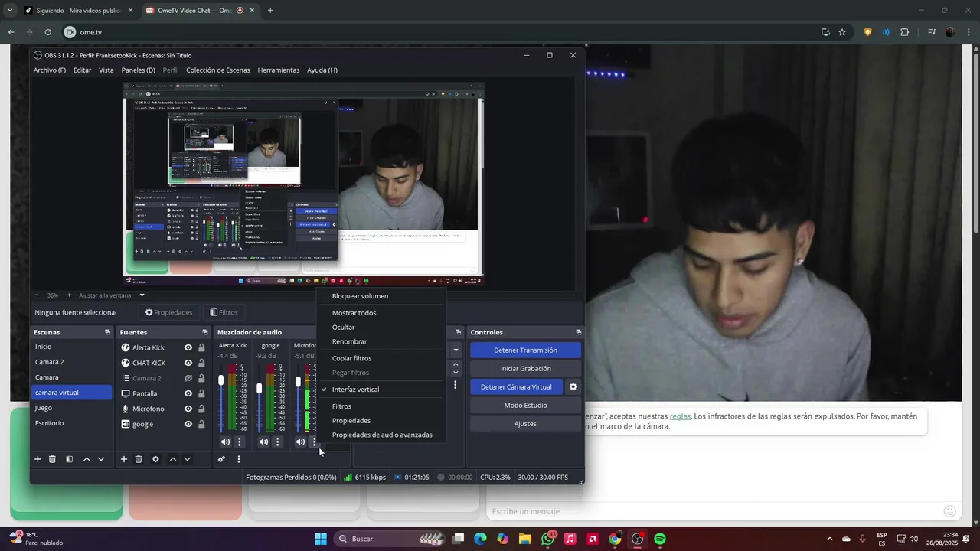Adjust the Alerta Kick volume fader
Image resolution: width=980 pixels, height=551 pixels.
click(221, 380)
